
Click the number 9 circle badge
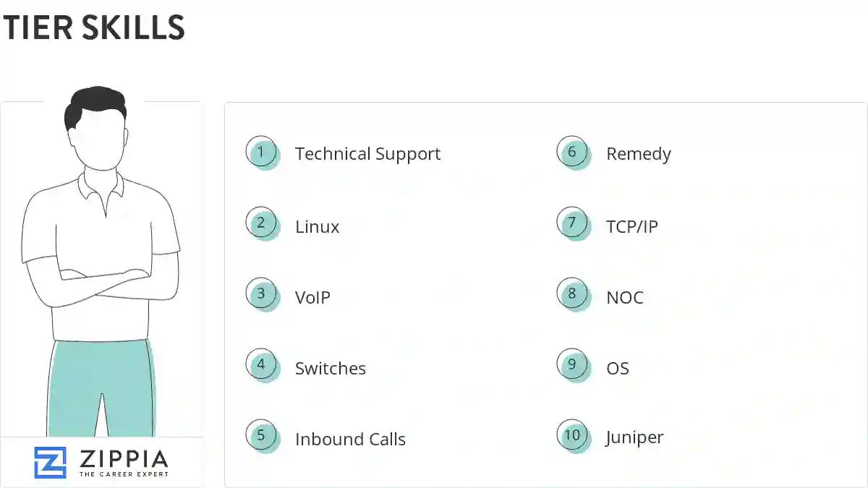573,365
